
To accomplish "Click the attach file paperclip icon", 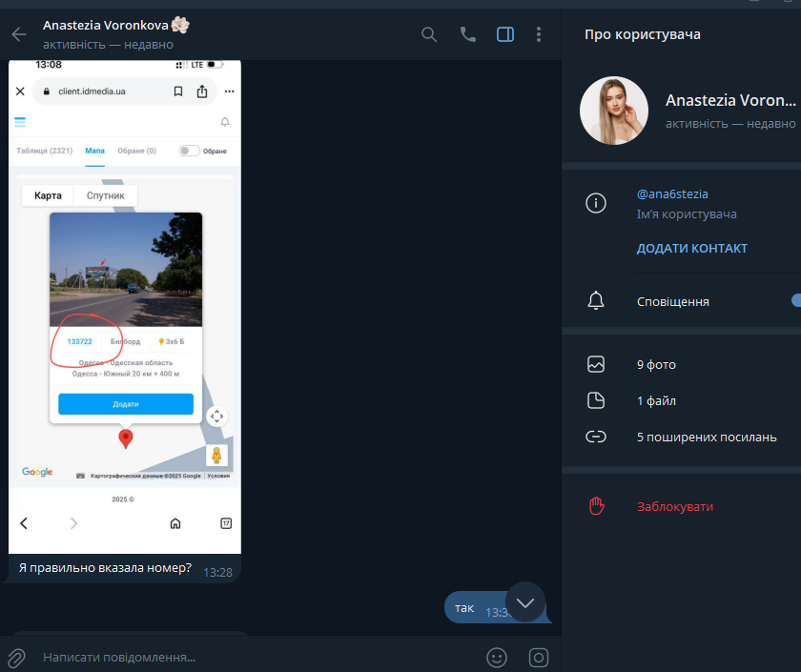I will click(16, 658).
